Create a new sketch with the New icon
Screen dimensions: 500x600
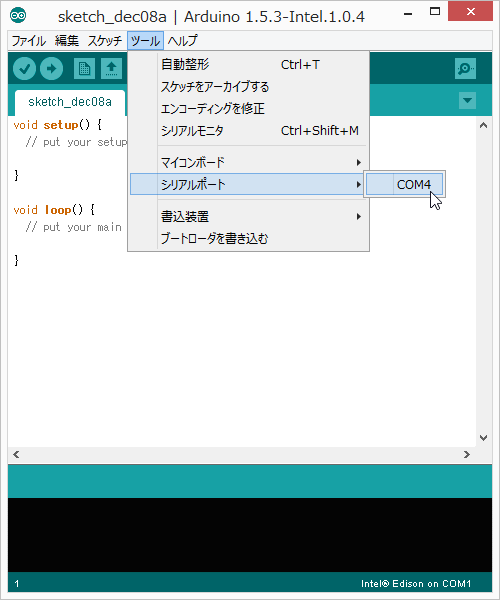(84, 69)
